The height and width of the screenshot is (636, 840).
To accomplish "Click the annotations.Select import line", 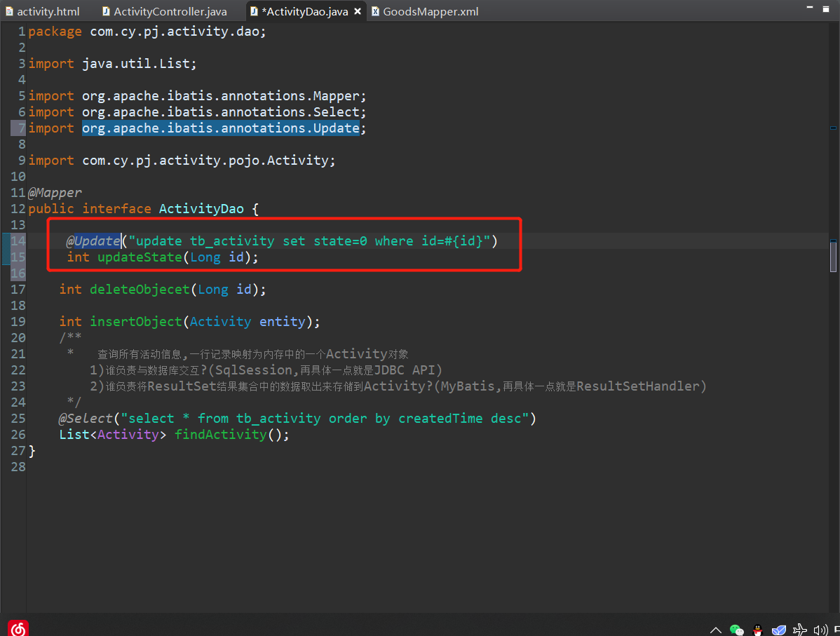I will click(x=197, y=112).
